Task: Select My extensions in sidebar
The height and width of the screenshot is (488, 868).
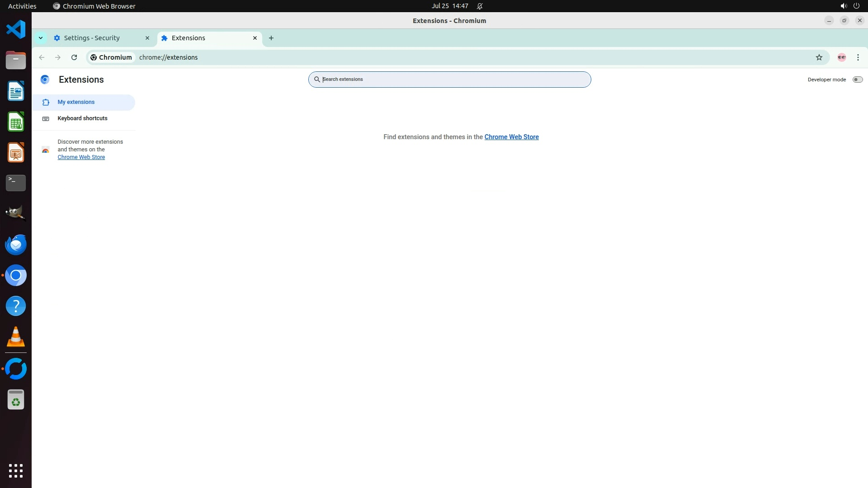Action: tap(76, 102)
